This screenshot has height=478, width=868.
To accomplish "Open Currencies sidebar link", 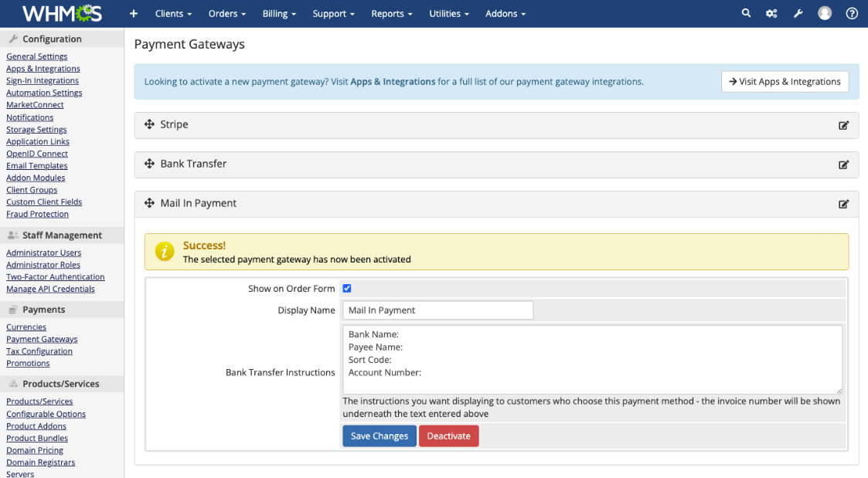I will click(26, 327).
